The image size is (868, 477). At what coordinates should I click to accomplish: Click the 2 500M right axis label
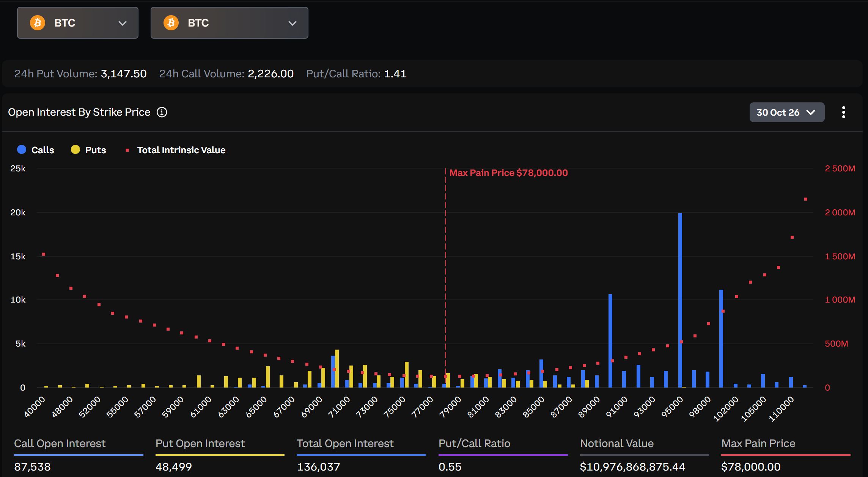tap(840, 168)
